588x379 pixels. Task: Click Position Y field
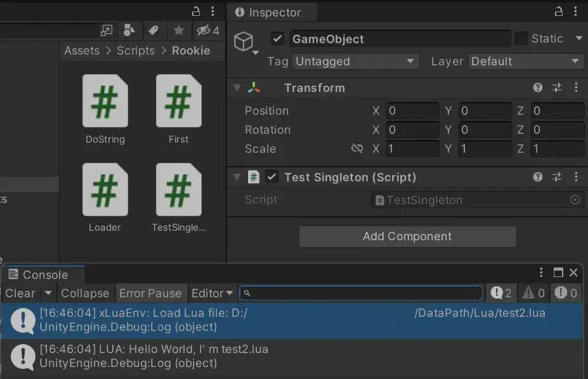tap(485, 111)
